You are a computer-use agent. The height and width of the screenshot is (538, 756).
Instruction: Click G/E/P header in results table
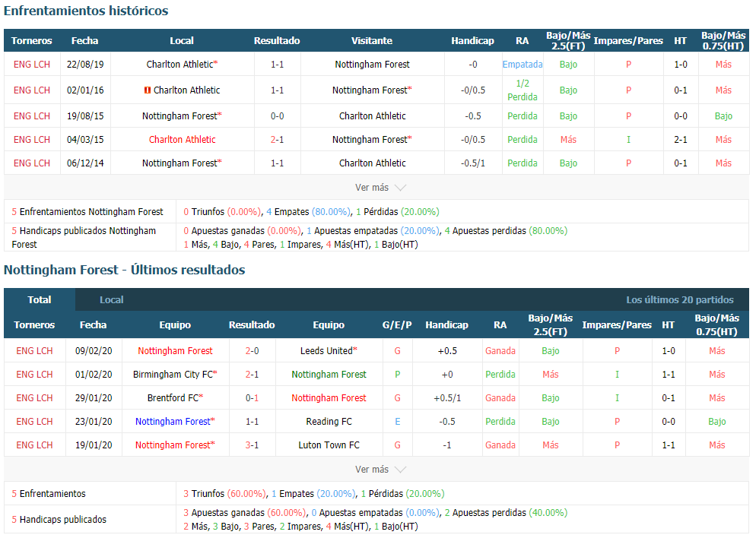pyautogui.click(x=397, y=325)
